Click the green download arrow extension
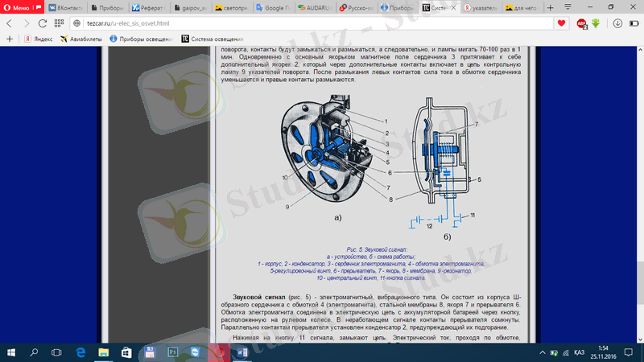Image resolution: width=644 pixels, height=362 pixels. [x=596, y=23]
